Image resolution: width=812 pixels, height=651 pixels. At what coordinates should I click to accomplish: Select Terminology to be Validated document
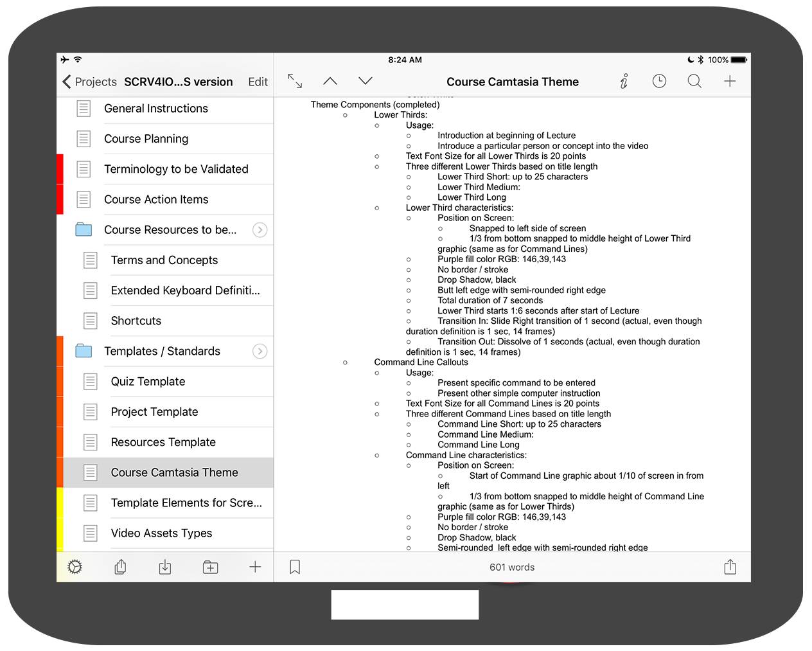click(x=176, y=169)
